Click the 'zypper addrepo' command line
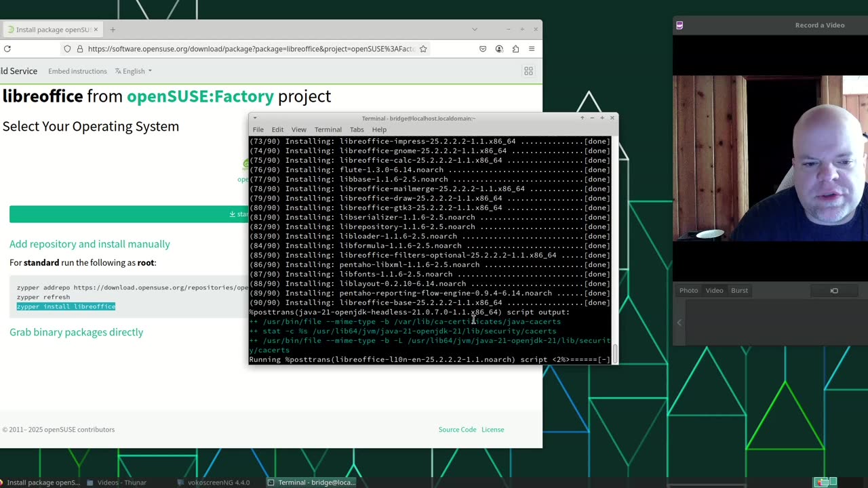This screenshot has height=488, width=868. tap(132, 287)
